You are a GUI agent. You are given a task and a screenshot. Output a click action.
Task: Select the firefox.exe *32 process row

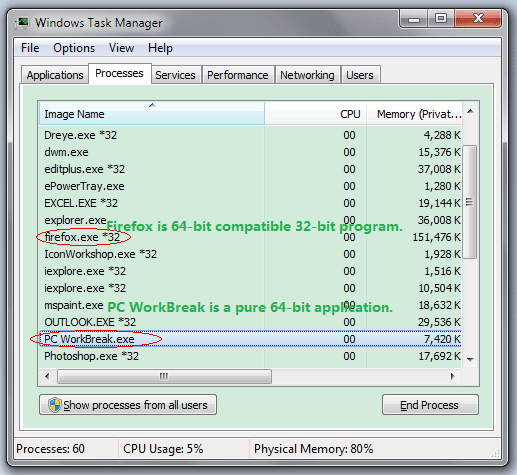point(250,237)
